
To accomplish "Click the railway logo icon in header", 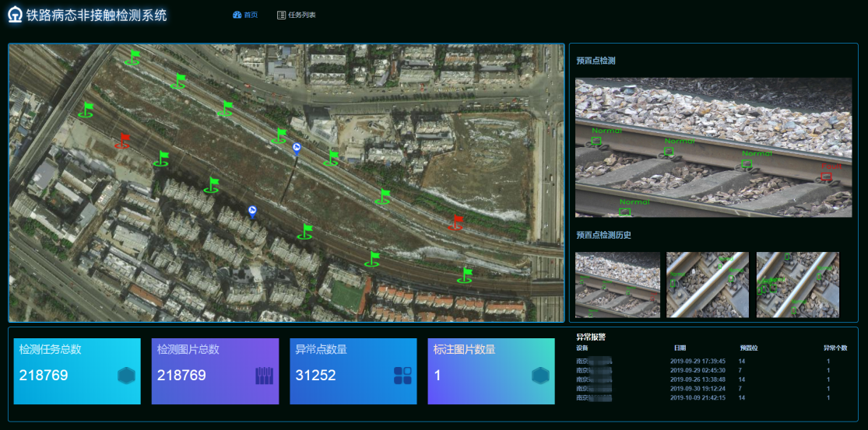I will pyautogui.click(x=16, y=16).
